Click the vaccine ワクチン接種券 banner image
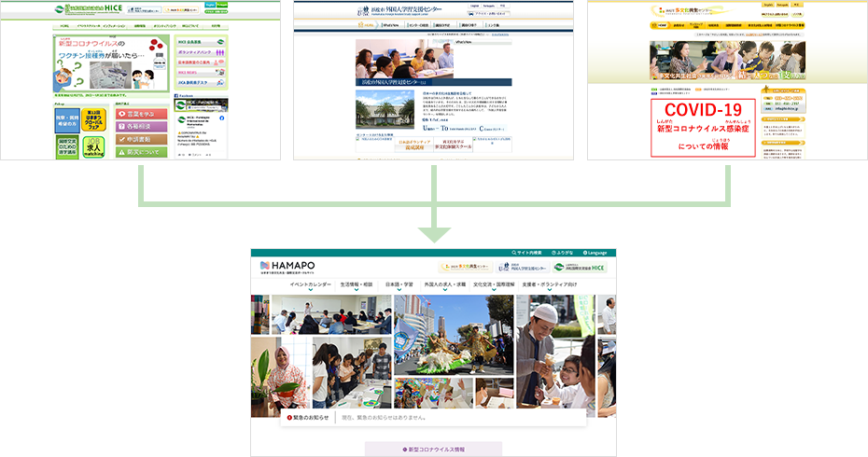The image size is (868, 457). (112, 61)
